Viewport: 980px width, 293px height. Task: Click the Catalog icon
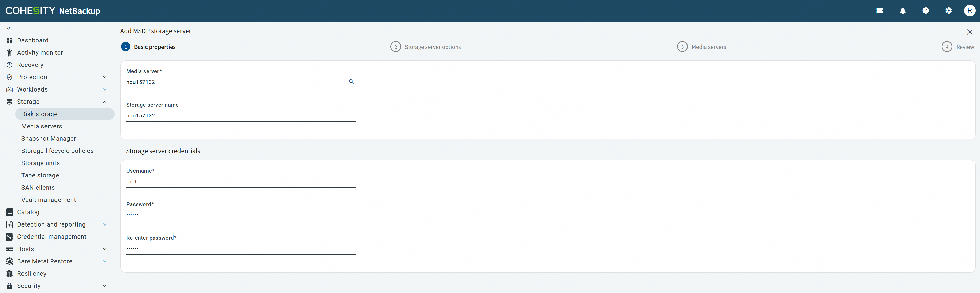9,212
